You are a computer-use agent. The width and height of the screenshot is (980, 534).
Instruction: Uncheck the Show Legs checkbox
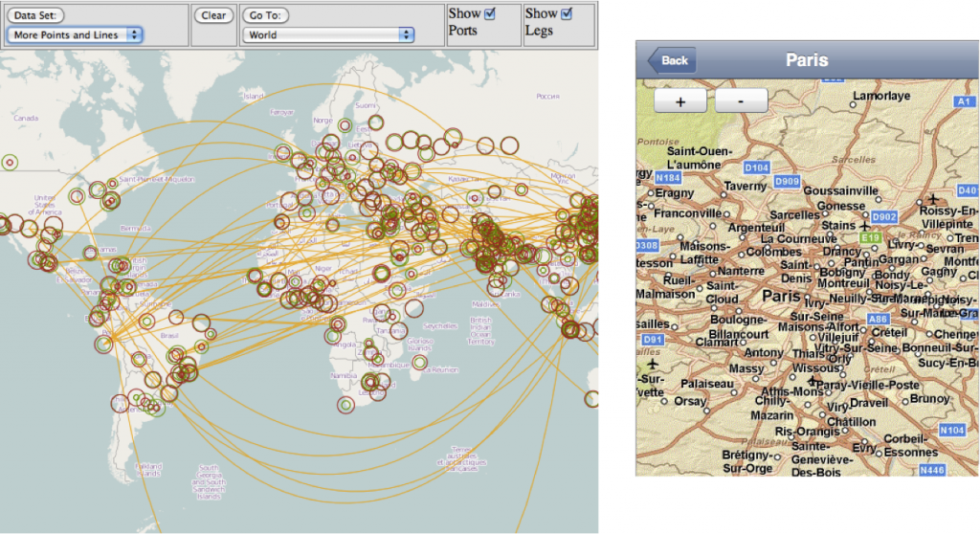567,13
